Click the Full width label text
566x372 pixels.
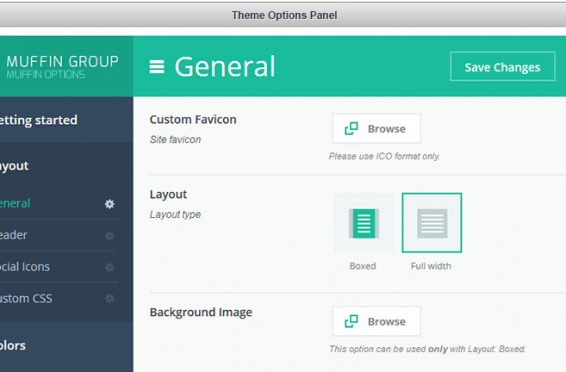[431, 266]
